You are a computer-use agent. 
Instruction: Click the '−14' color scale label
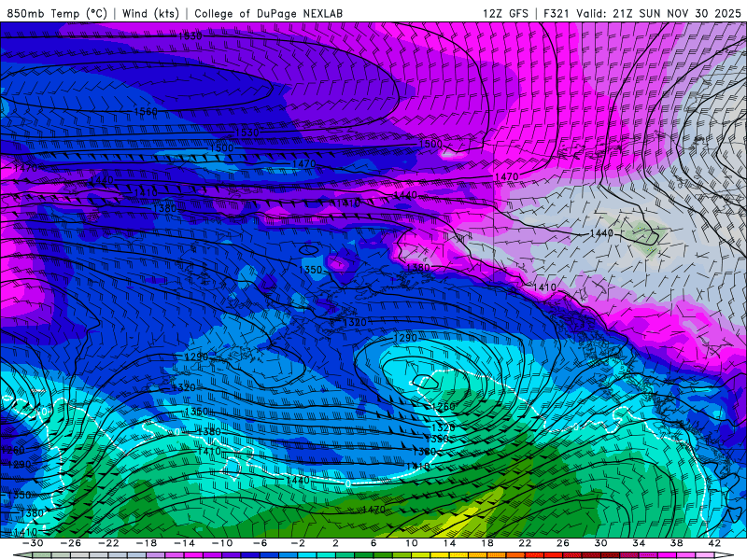tap(184, 543)
